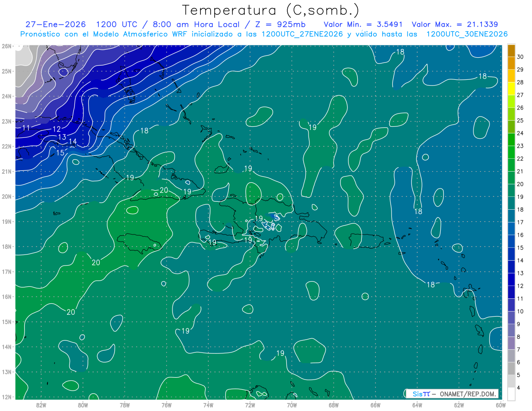Click the "70W" longitude axis label
The height and width of the screenshot is (411, 532).
coord(292,405)
